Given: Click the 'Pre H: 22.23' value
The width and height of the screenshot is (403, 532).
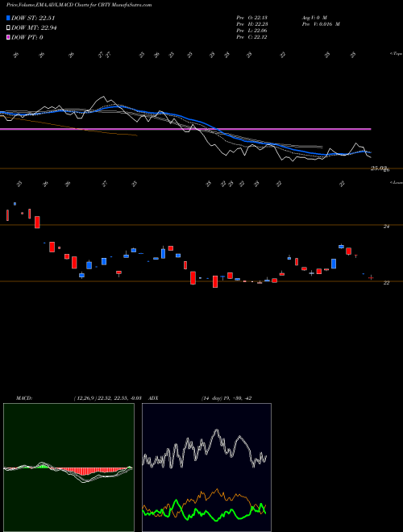Looking at the screenshot, I should pyautogui.click(x=251, y=24).
